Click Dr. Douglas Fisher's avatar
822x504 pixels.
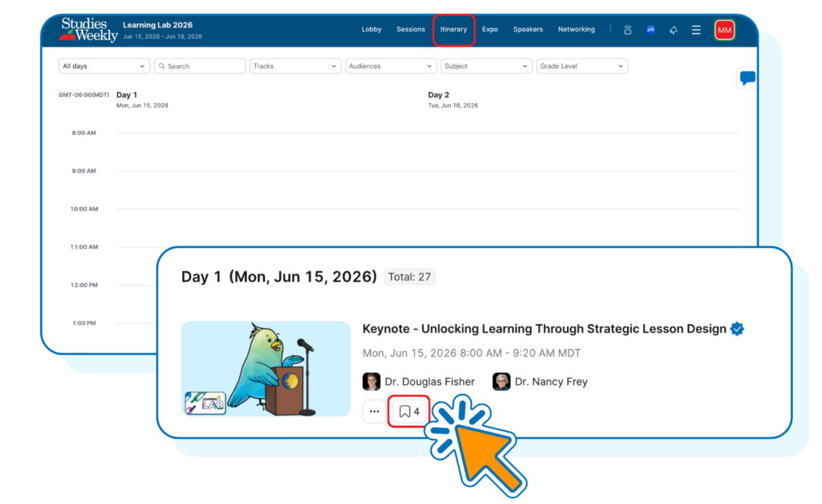point(371,381)
